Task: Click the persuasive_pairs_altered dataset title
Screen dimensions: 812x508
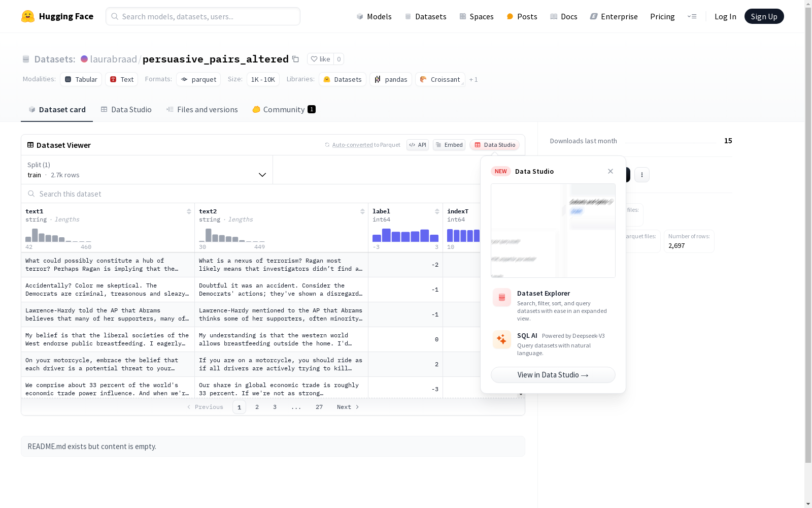Action: tap(216, 59)
